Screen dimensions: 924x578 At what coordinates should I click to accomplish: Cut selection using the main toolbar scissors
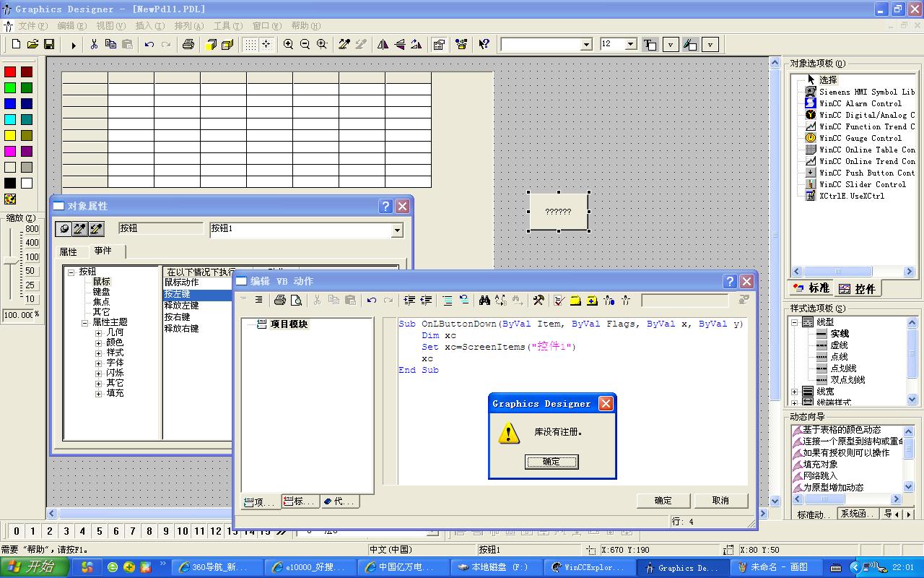[94, 44]
